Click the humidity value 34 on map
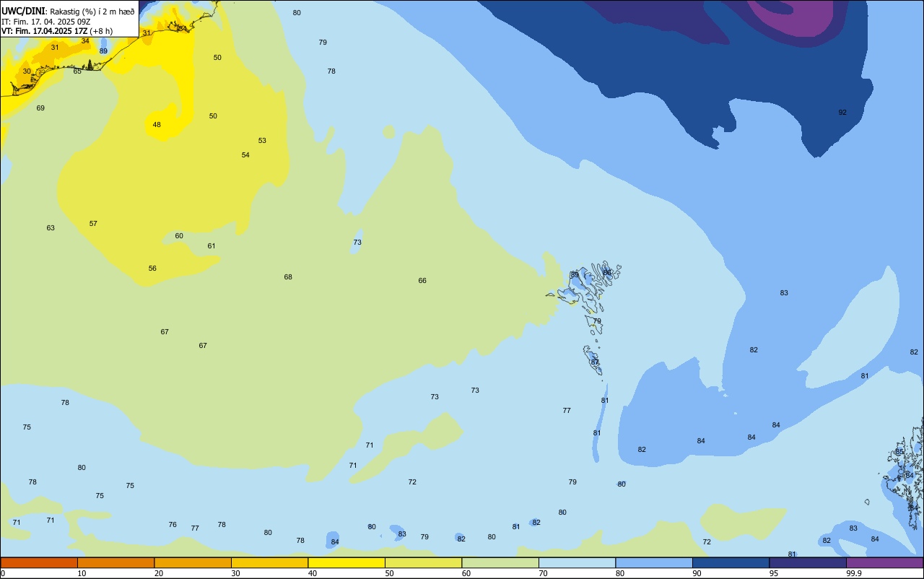This screenshot has width=924, height=579. pos(85,41)
